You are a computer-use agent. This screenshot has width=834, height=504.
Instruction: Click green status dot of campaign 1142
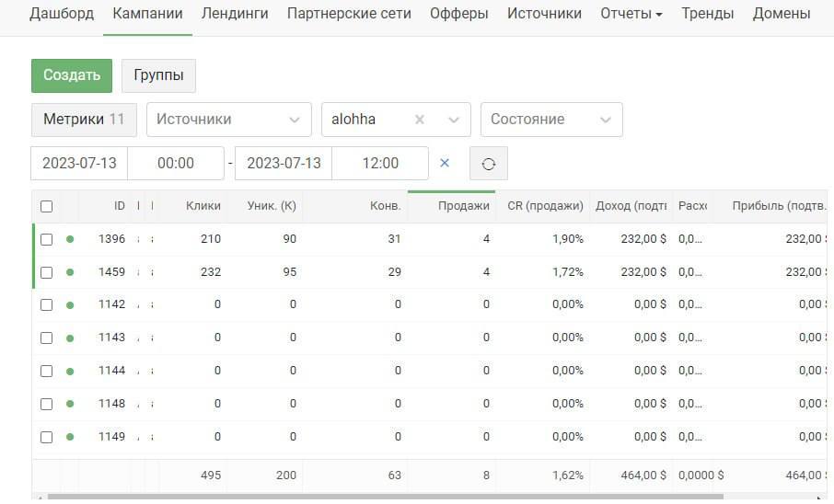pos(70,305)
